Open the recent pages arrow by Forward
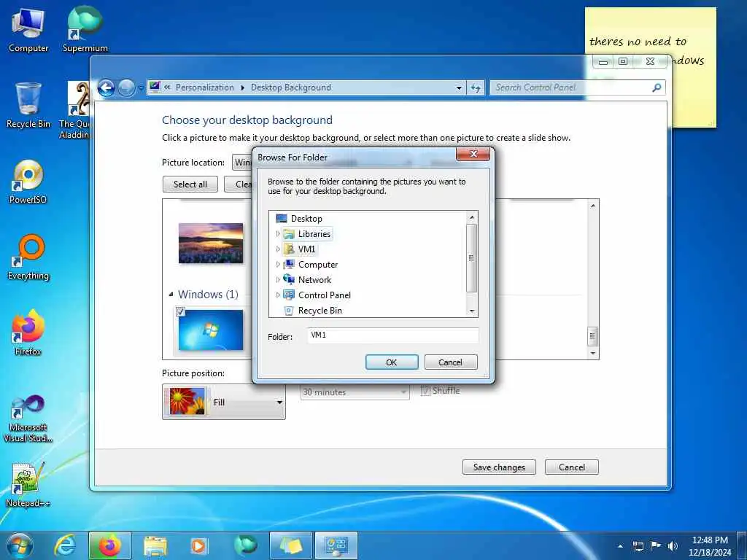Image resolution: width=747 pixels, height=560 pixels. pyautogui.click(x=141, y=88)
